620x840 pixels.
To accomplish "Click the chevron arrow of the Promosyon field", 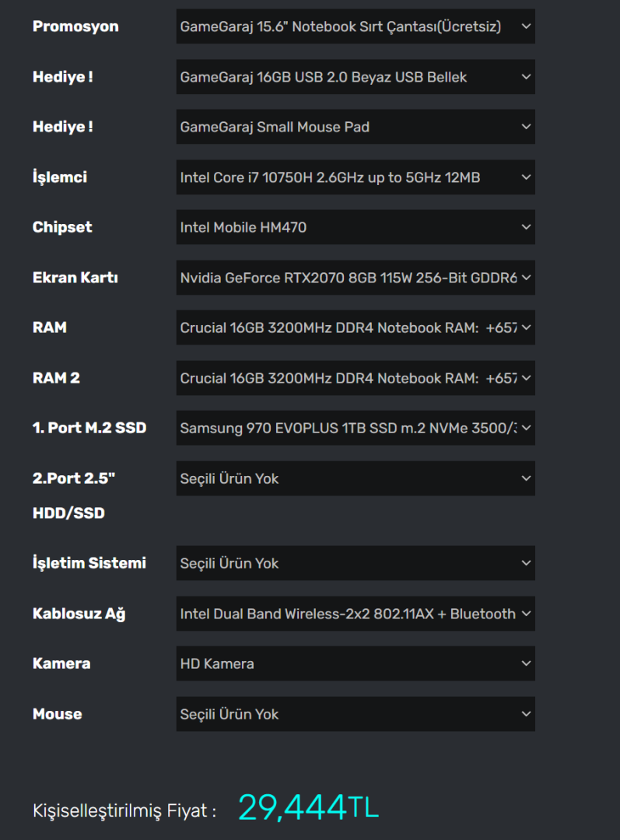I will 526,26.
